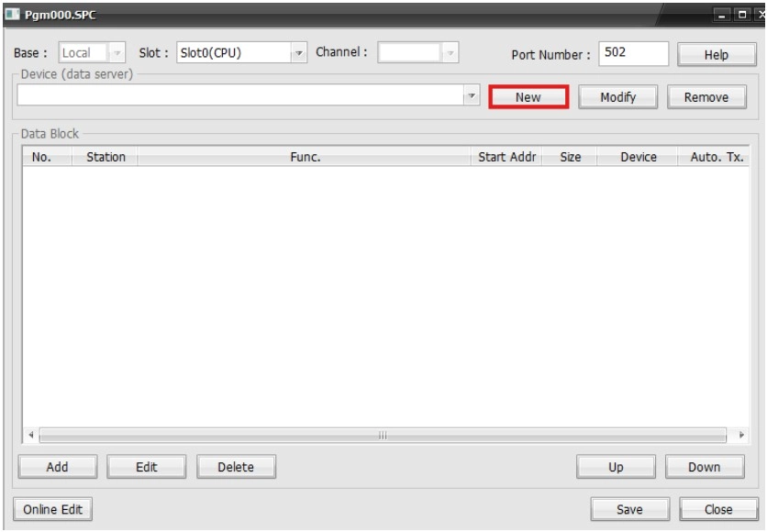The height and width of the screenshot is (532, 767).
Task: Save the Pgm000.SPC configuration
Action: click(x=629, y=509)
